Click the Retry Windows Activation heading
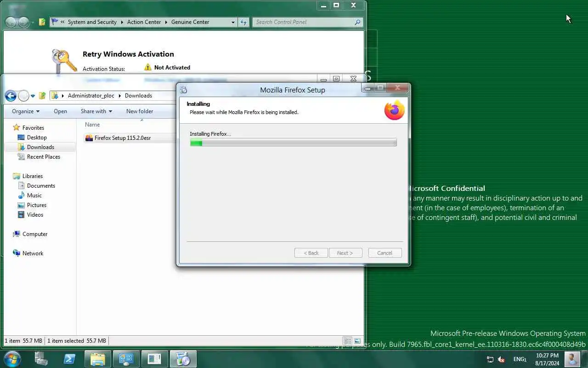This screenshot has width=588, height=368. coord(128,54)
